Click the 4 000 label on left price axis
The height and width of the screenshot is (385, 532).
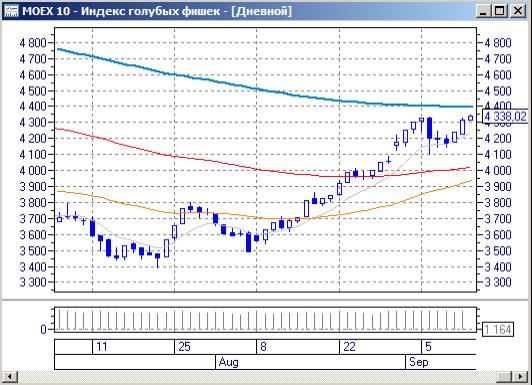[33, 170]
